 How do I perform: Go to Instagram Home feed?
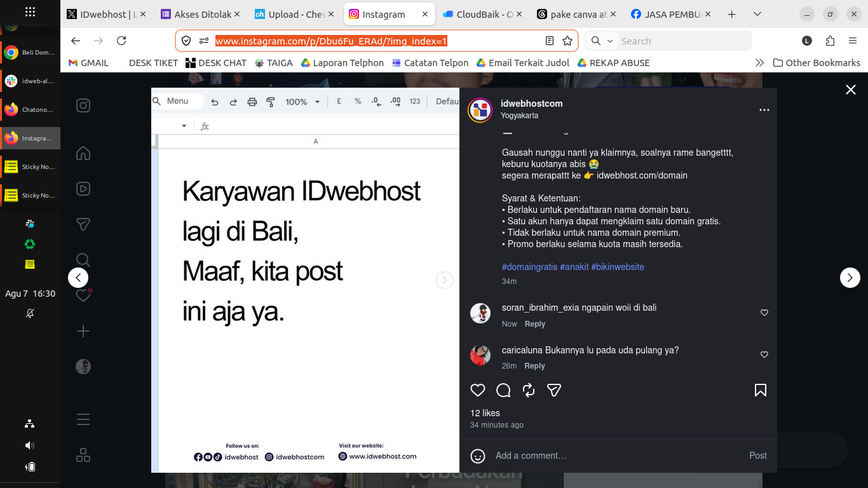(83, 153)
